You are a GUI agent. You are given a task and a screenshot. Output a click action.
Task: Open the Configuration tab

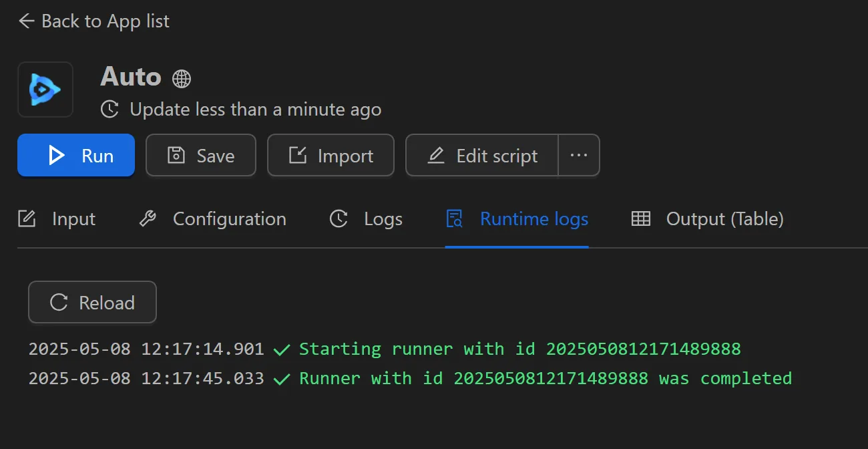[212, 219]
